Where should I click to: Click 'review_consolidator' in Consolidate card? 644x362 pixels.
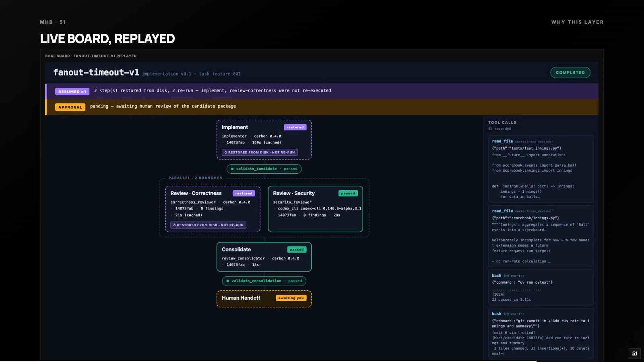243,259
